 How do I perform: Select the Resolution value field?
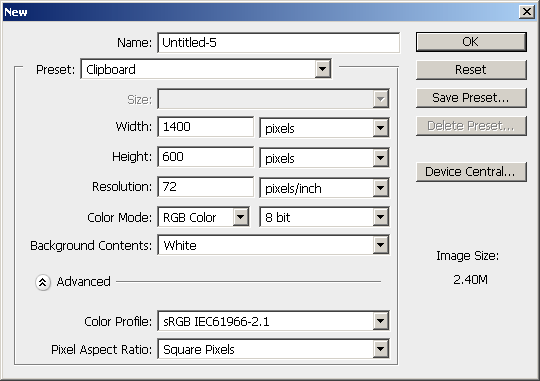click(x=206, y=187)
